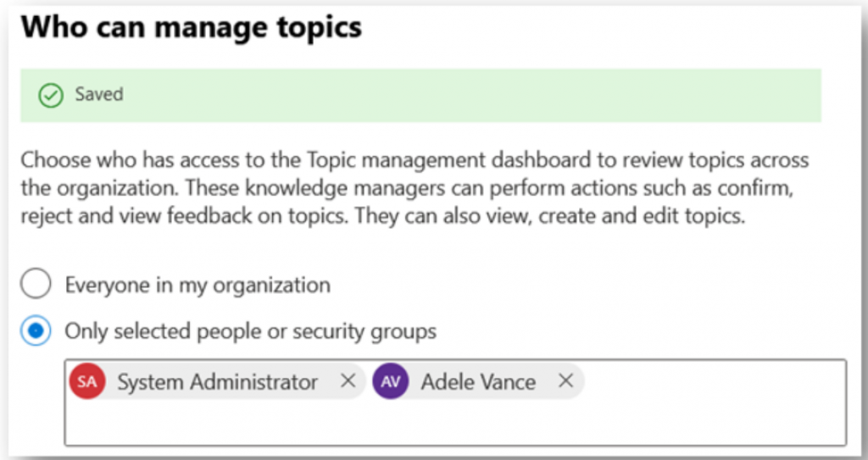Viewport: 868px width, 460px height.
Task: Select the Adele Vance name chip
Action: [x=477, y=381]
